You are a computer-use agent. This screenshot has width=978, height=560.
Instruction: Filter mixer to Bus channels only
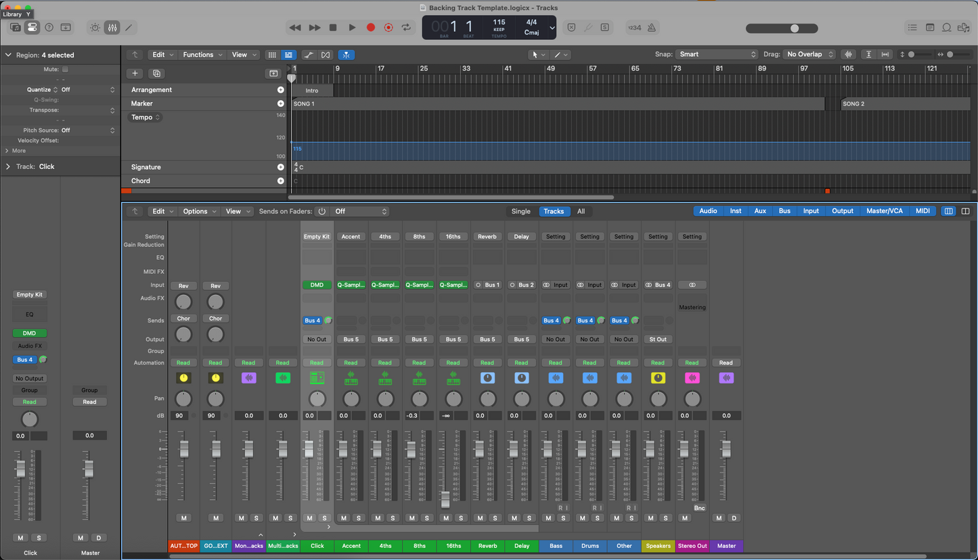coord(784,210)
